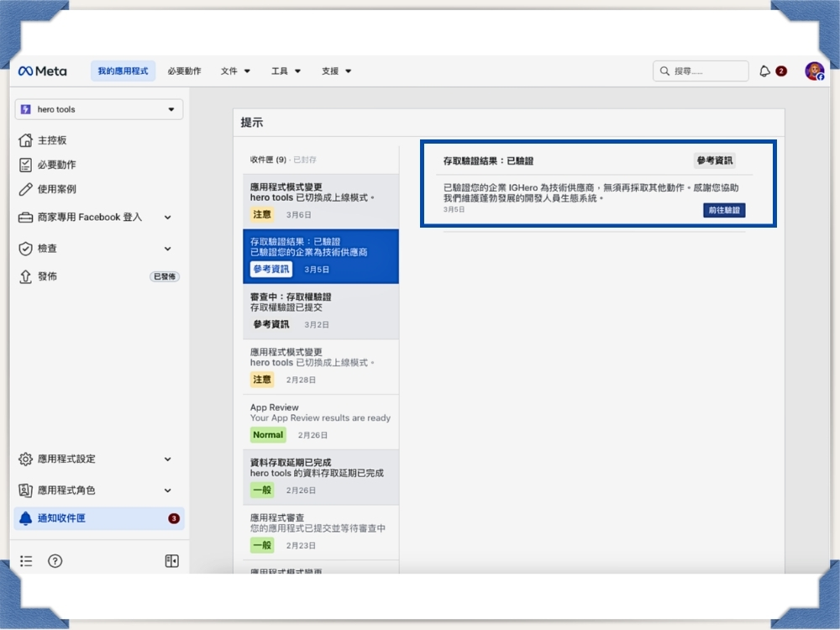Select the 必要動作 checklist icon

pyautogui.click(x=26, y=165)
